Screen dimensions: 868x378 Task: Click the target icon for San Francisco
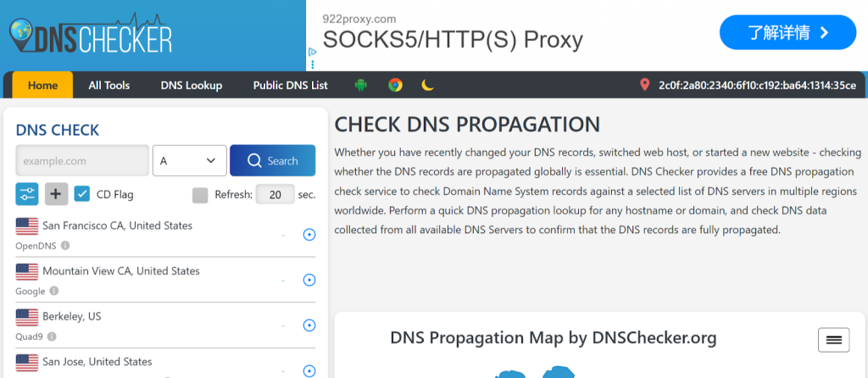[309, 236]
